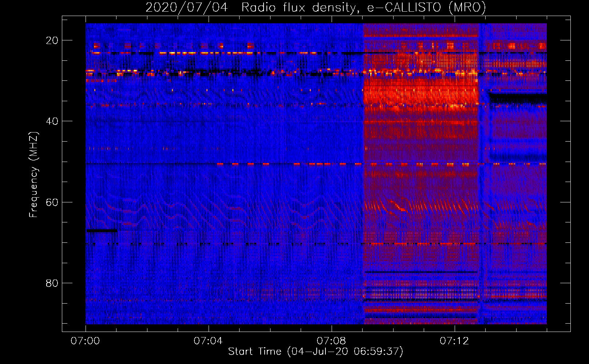
Task: Click the 80 MHz frequency tick label
Action: (52, 283)
